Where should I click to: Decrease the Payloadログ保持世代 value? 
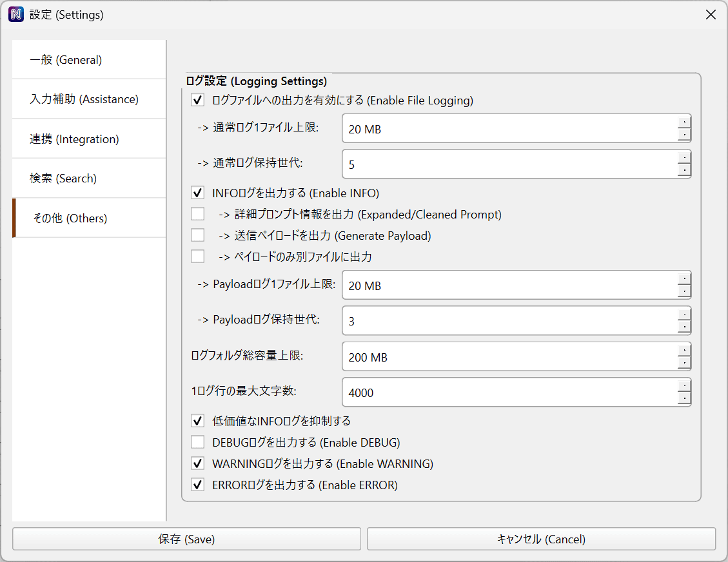684,327
